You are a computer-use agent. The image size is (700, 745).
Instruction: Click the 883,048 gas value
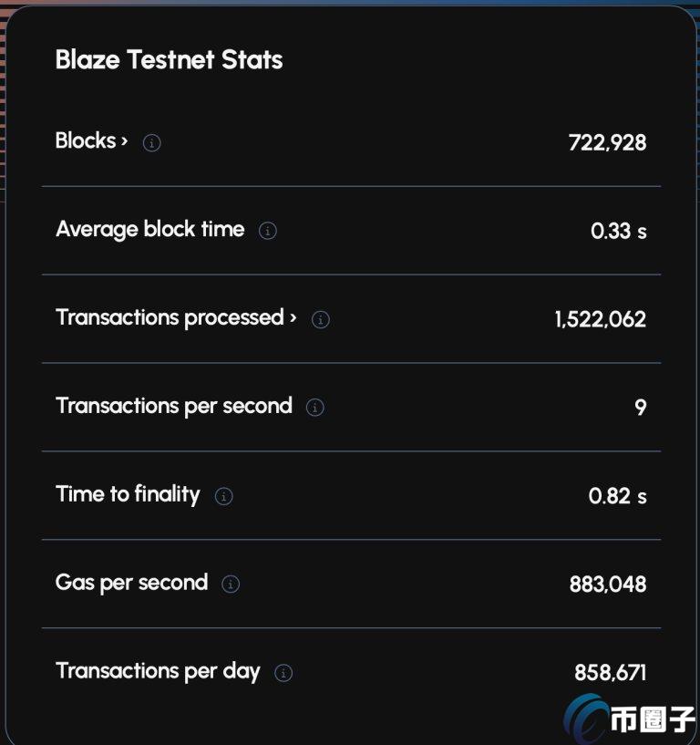click(x=608, y=585)
